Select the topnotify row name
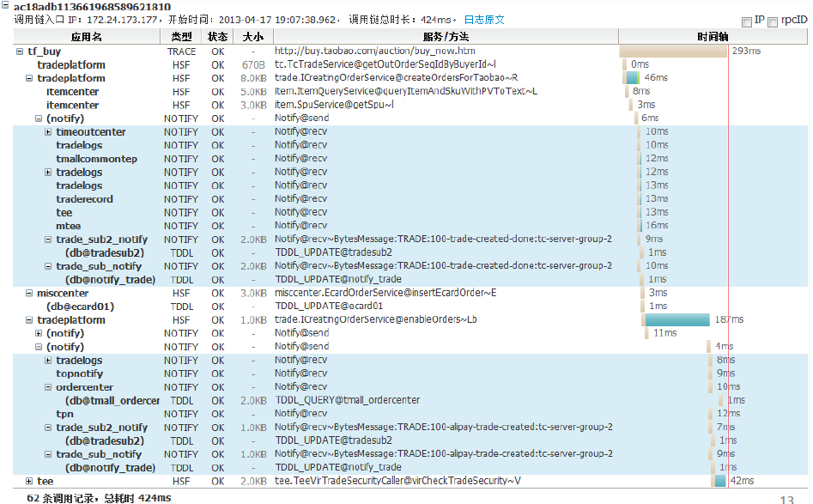 pos(79,373)
